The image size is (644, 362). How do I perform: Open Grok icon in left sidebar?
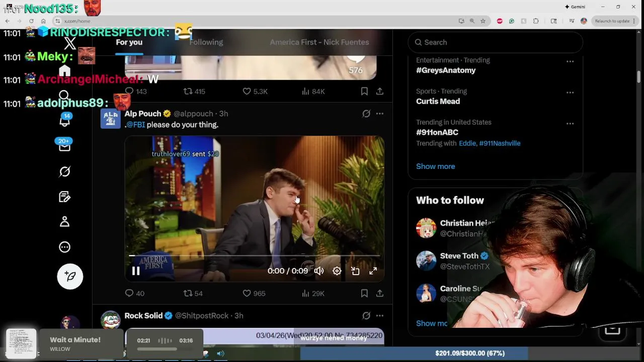tap(64, 171)
